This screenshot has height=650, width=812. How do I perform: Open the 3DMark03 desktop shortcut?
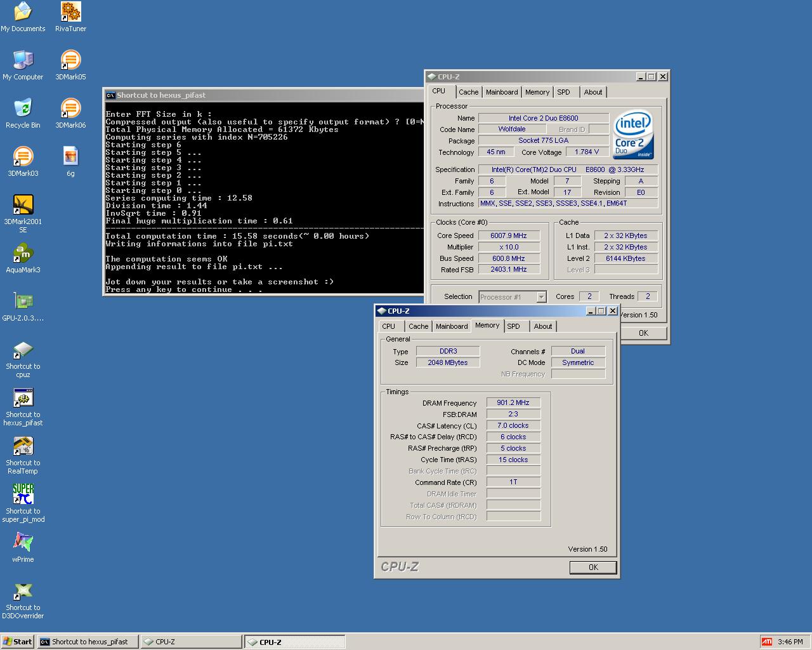click(23, 162)
